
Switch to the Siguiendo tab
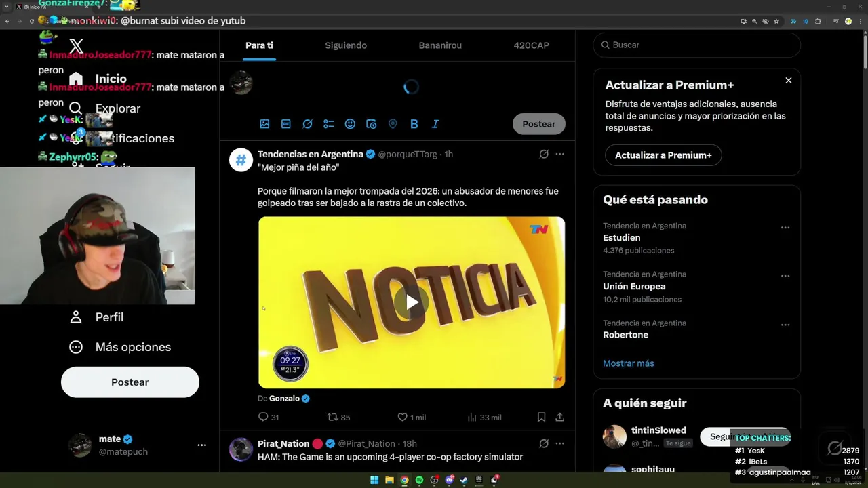[346, 45]
